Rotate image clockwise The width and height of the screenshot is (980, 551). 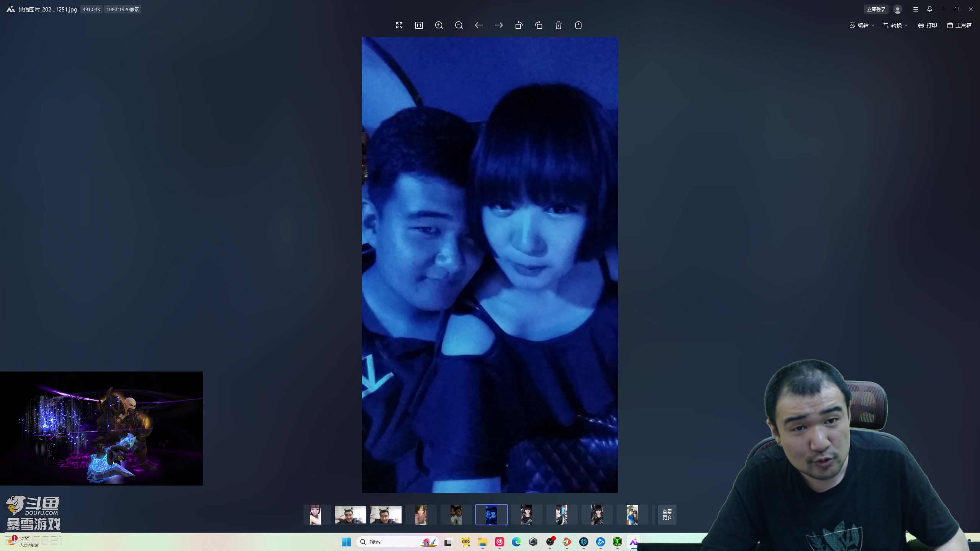539,25
